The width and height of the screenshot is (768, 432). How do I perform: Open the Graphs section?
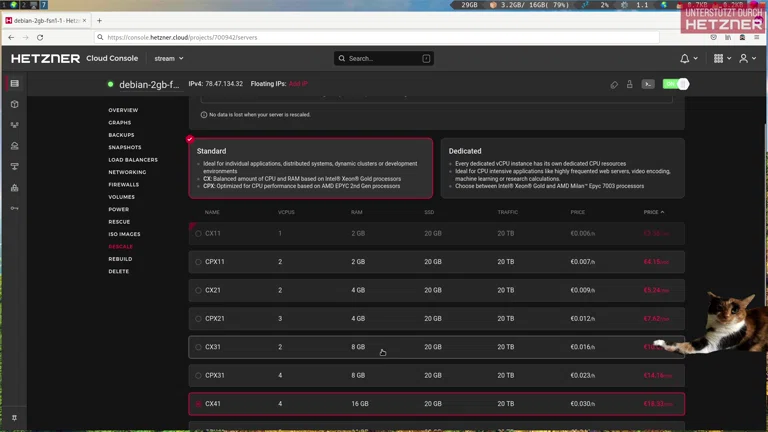point(120,122)
